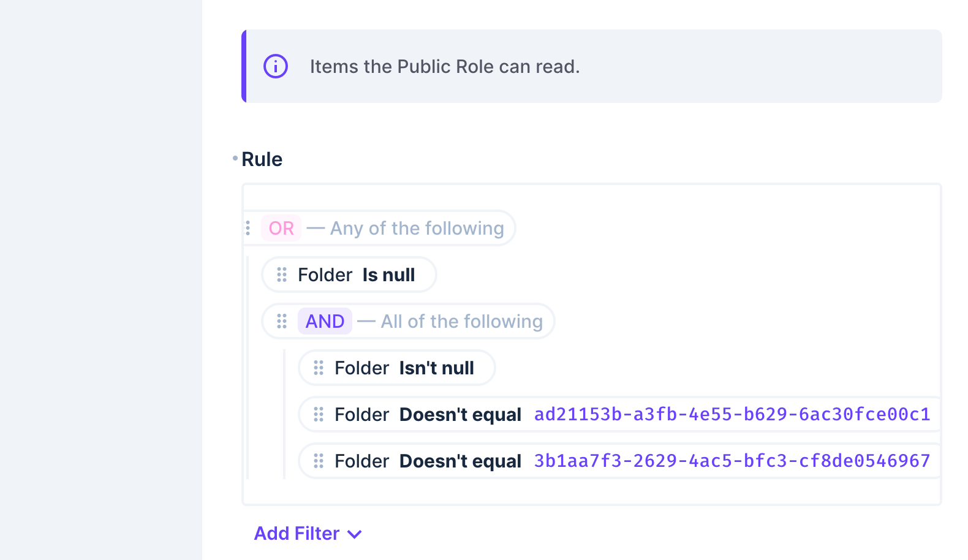Click the info icon in the notice banner

[276, 66]
